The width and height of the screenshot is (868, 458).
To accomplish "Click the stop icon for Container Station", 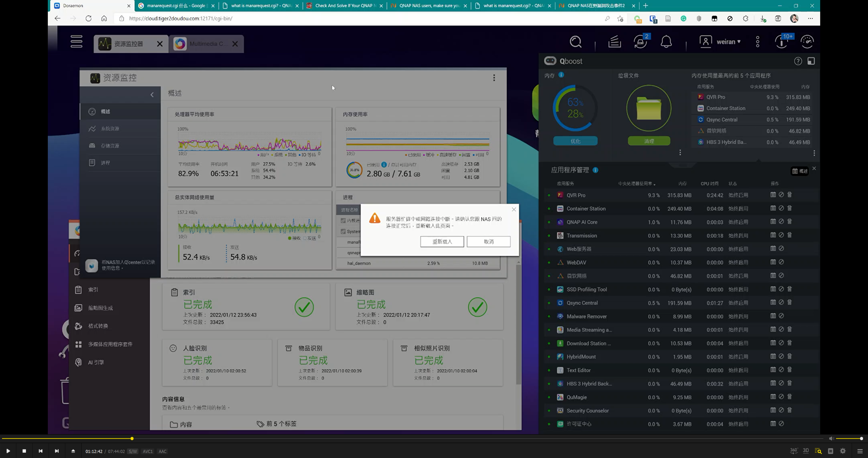I will click(x=781, y=208).
